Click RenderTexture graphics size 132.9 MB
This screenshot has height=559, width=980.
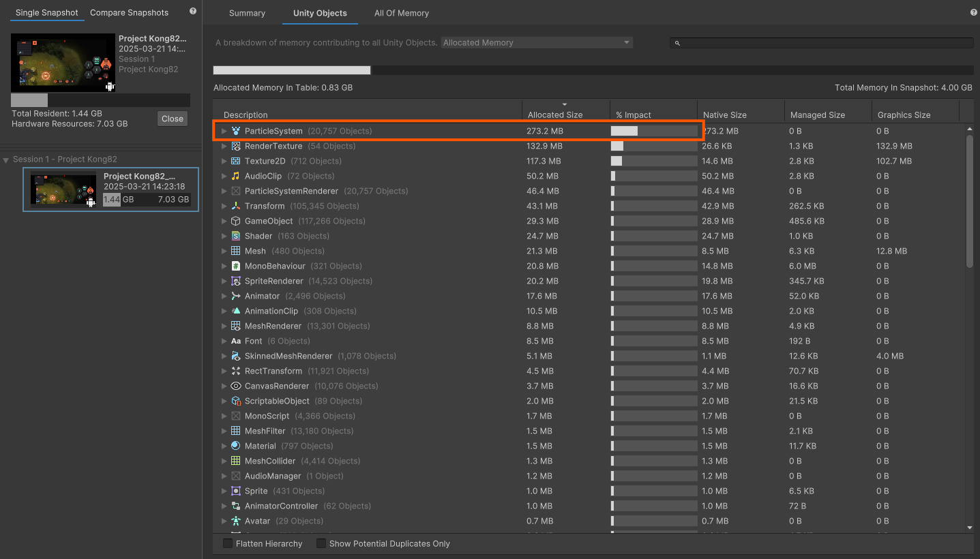tap(894, 146)
